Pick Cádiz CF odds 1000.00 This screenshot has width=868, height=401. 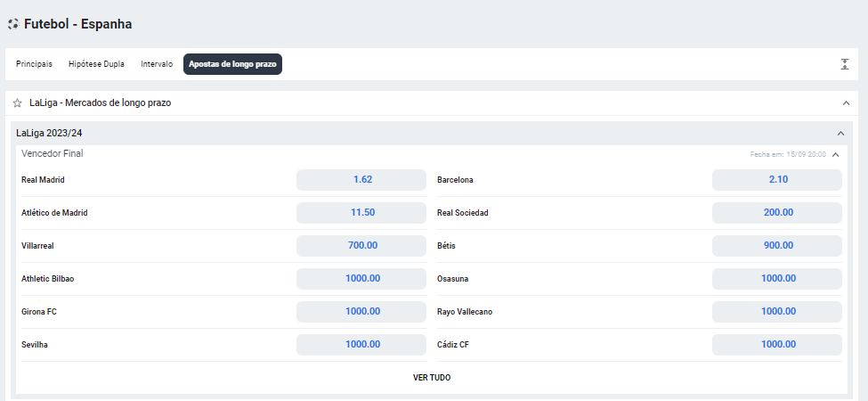[x=776, y=345]
